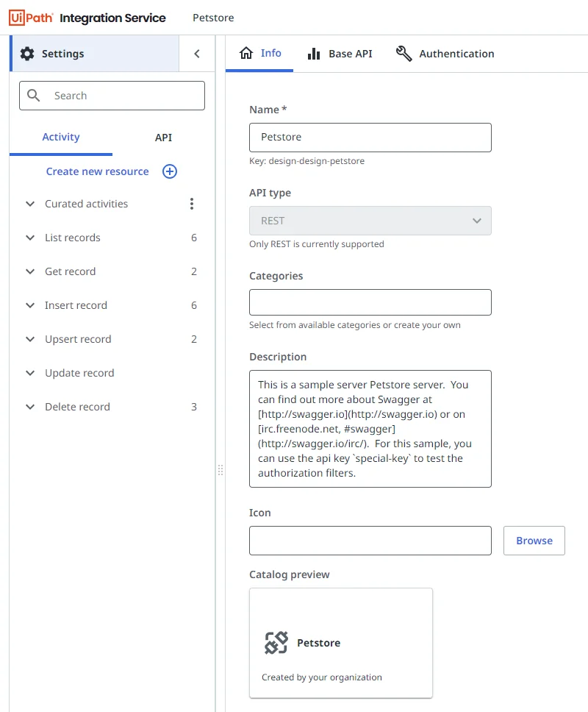
Task: Click the plus icon to create a new resource
Action: [170, 171]
